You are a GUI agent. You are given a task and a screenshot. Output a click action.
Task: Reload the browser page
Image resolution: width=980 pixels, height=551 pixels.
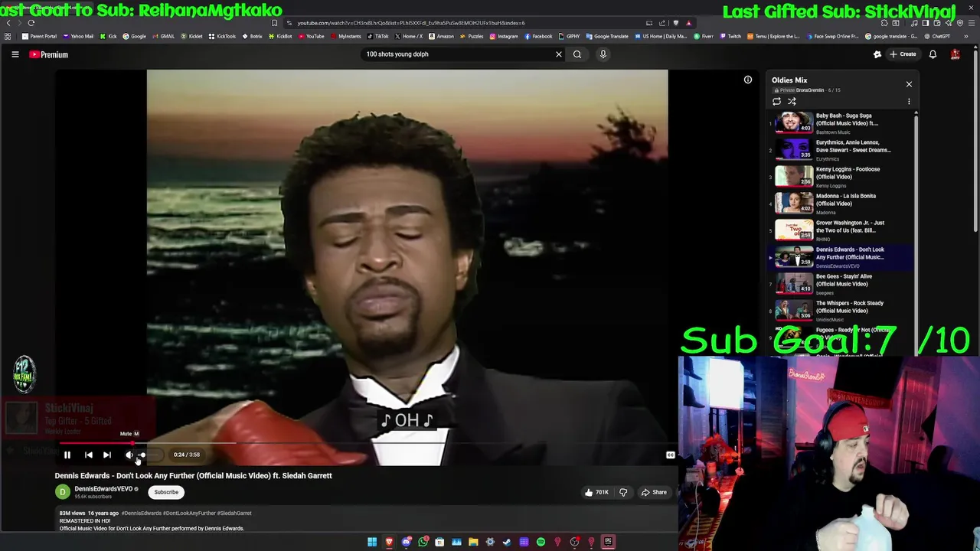(x=31, y=23)
